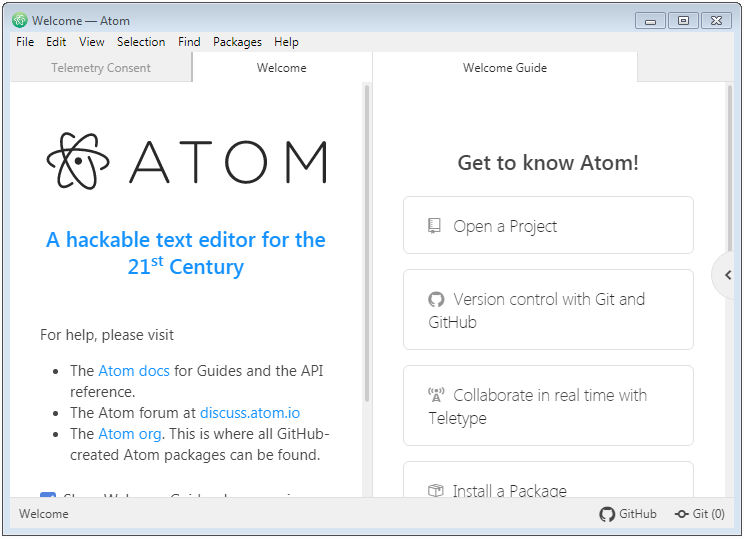Open the Atom org link
Screen dimensions: 744x538
[x=130, y=434]
